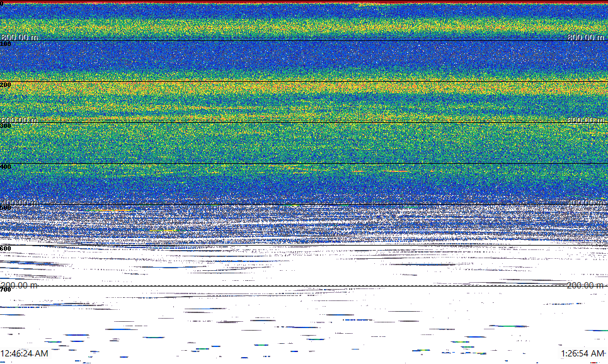Select the right 600.00 m range label

tap(586, 120)
